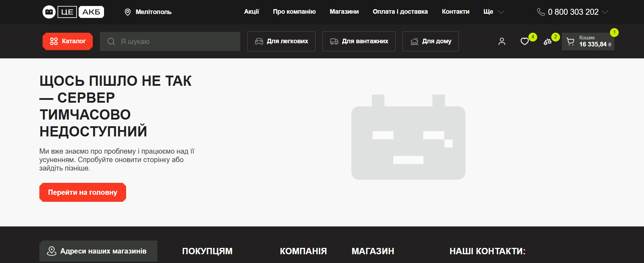Click the search magnifier icon
644x263 pixels.
[x=111, y=41]
